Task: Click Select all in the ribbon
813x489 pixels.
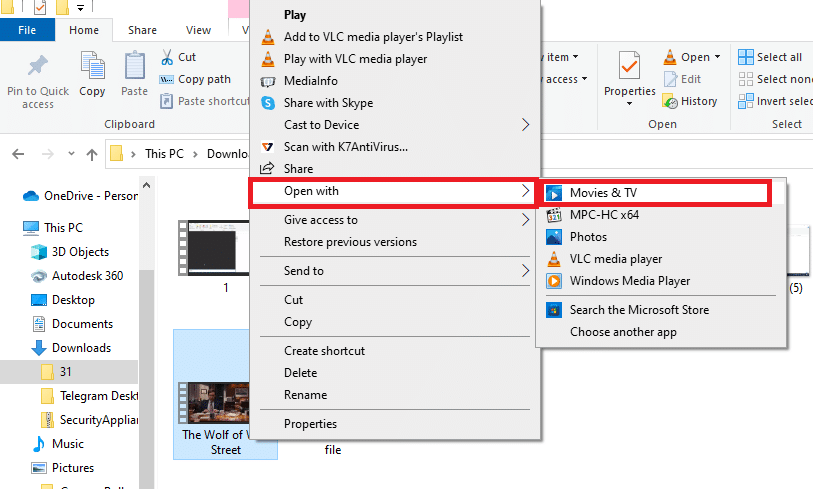Action: 770,57
